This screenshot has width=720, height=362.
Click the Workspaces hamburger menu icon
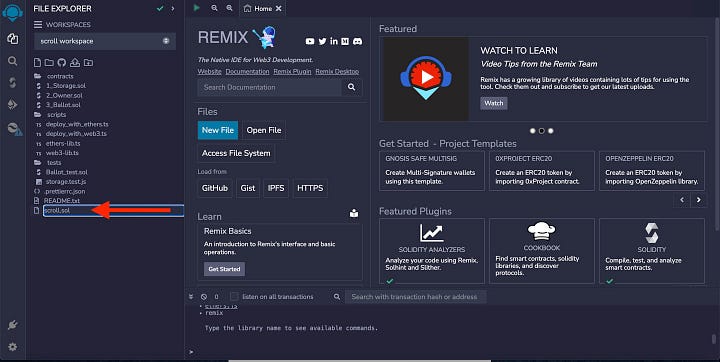(x=38, y=24)
